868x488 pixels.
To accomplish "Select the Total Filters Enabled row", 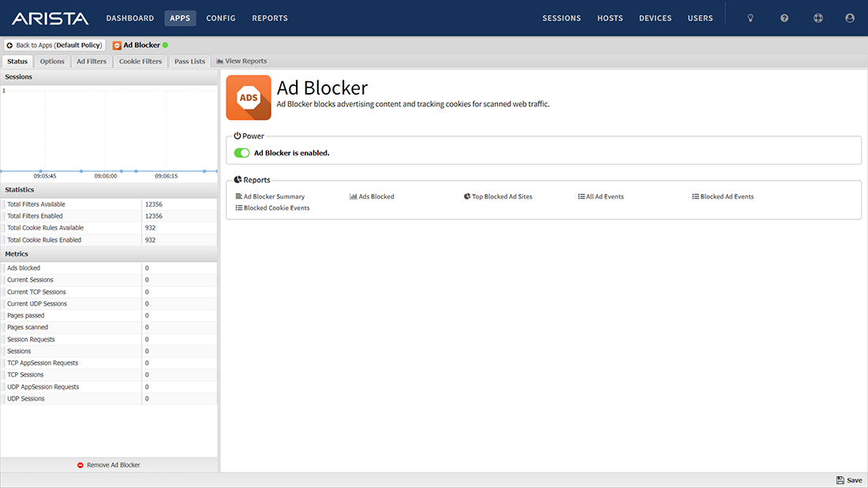I will tap(109, 216).
